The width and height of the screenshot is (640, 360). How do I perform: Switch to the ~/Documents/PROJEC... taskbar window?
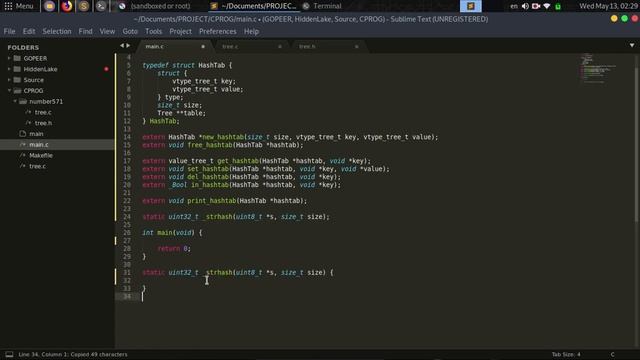(x=253, y=6)
